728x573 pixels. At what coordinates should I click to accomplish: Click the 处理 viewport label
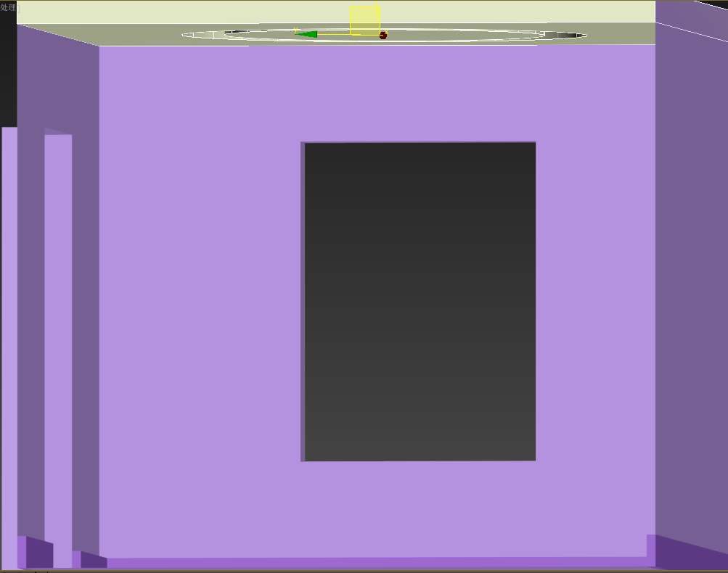point(8,7)
